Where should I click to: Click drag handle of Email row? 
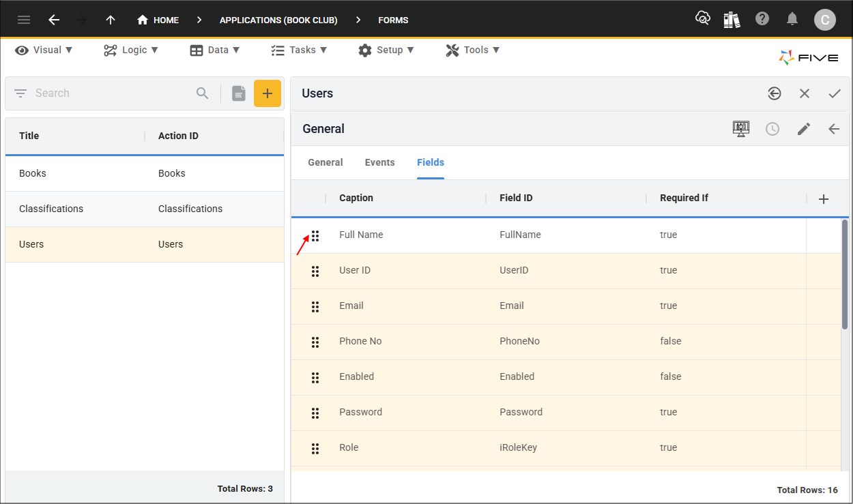coord(315,306)
